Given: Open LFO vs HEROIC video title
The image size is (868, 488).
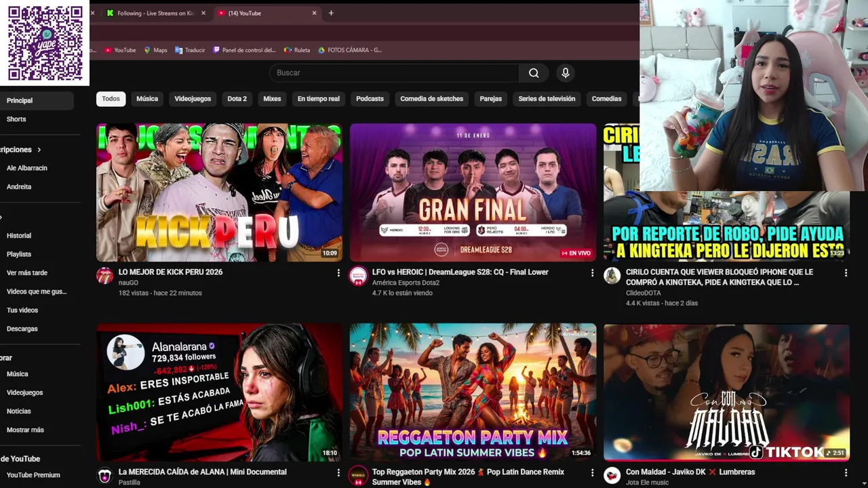Looking at the screenshot, I should point(460,272).
